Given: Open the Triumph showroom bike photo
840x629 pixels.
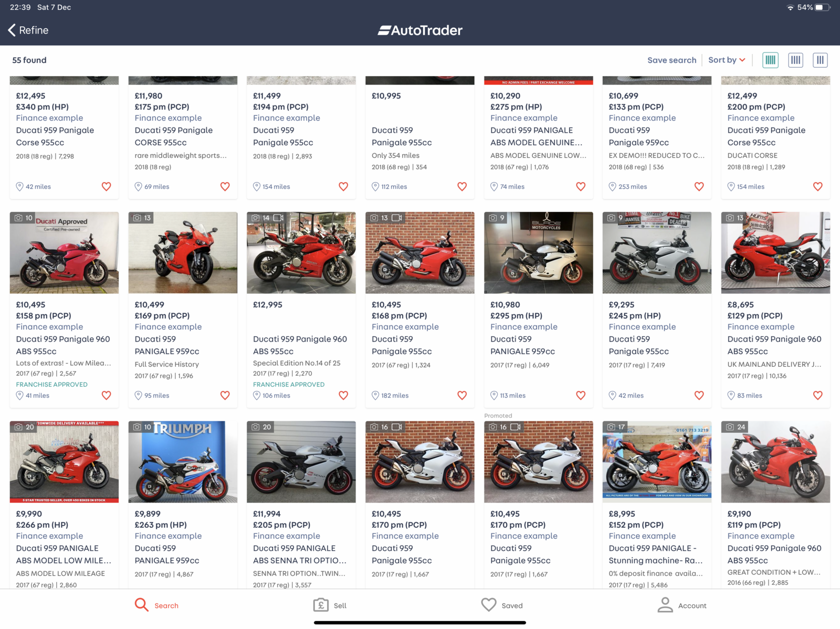Looking at the screenshot, I should click(x=183, y=462).
